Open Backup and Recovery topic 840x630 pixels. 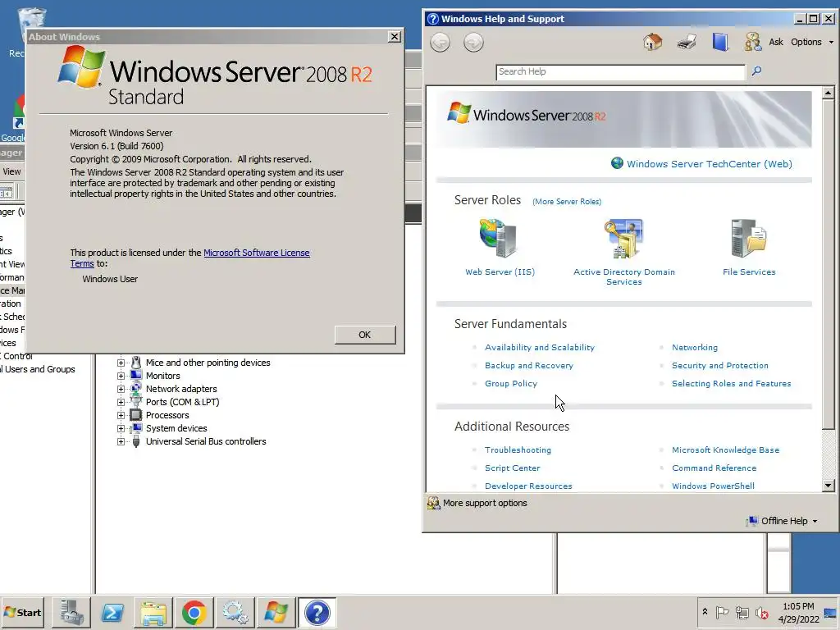tap(529, 365)
